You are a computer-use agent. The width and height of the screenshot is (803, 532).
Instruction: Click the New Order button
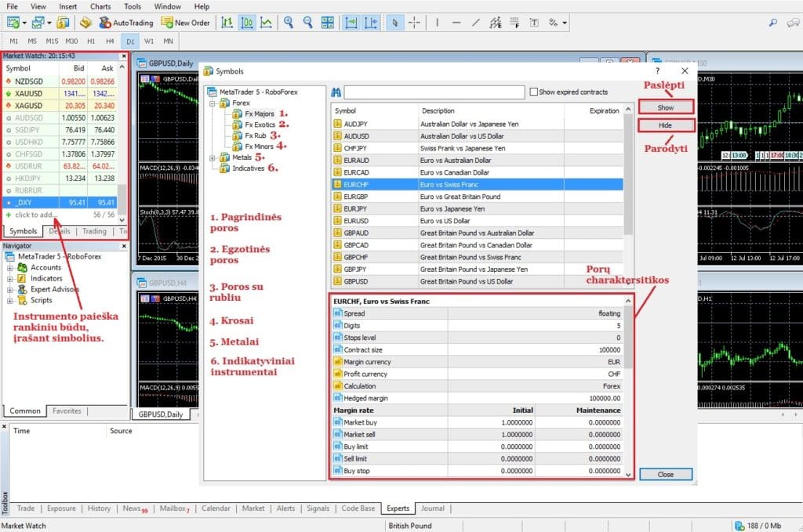pos(185,23)
